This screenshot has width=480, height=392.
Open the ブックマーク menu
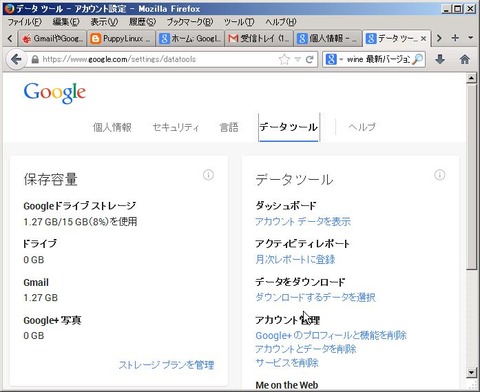click(189, 22)
